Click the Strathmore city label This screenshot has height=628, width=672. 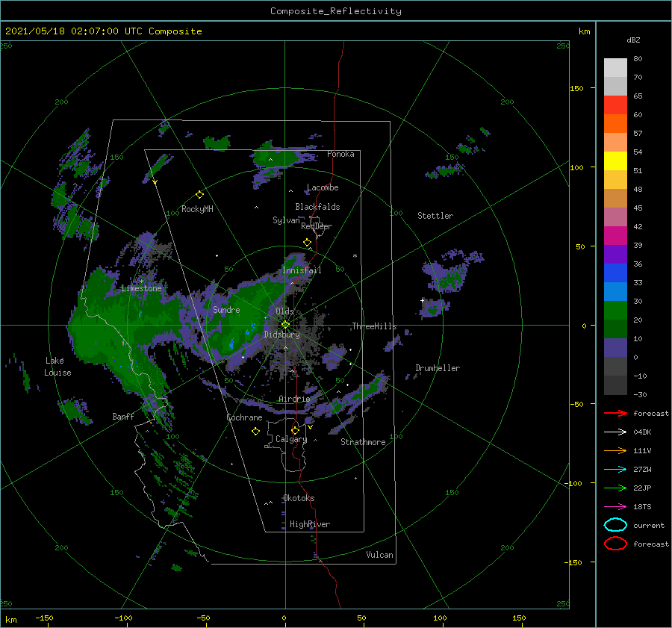pyautogui.click(x=363, y=442)
